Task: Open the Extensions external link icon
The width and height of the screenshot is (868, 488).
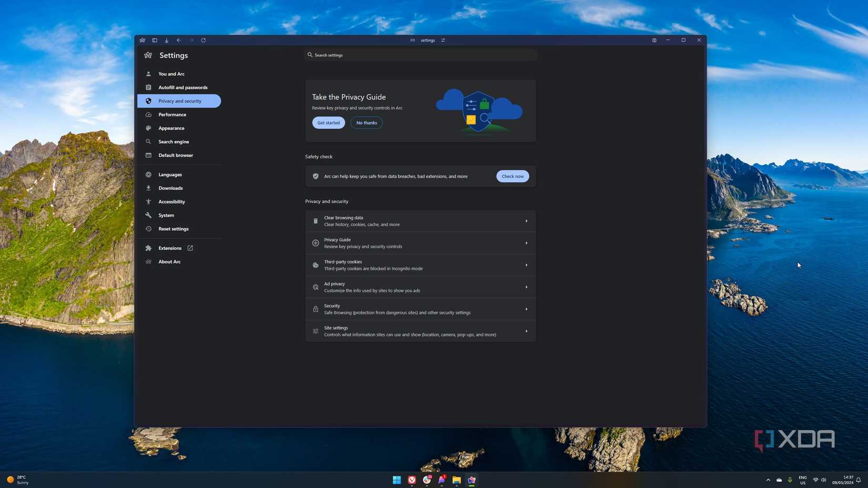Action: (x=190, y=248)
